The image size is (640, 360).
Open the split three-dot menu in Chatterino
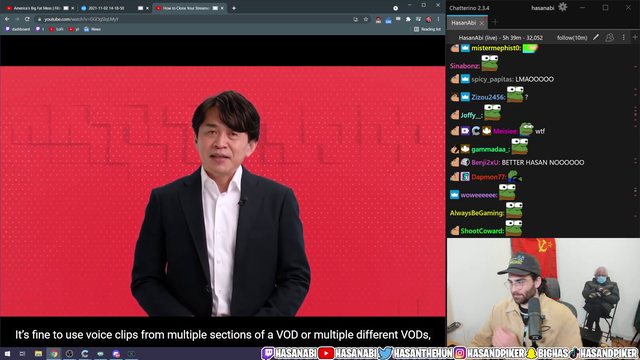click(x=624, y=38)
